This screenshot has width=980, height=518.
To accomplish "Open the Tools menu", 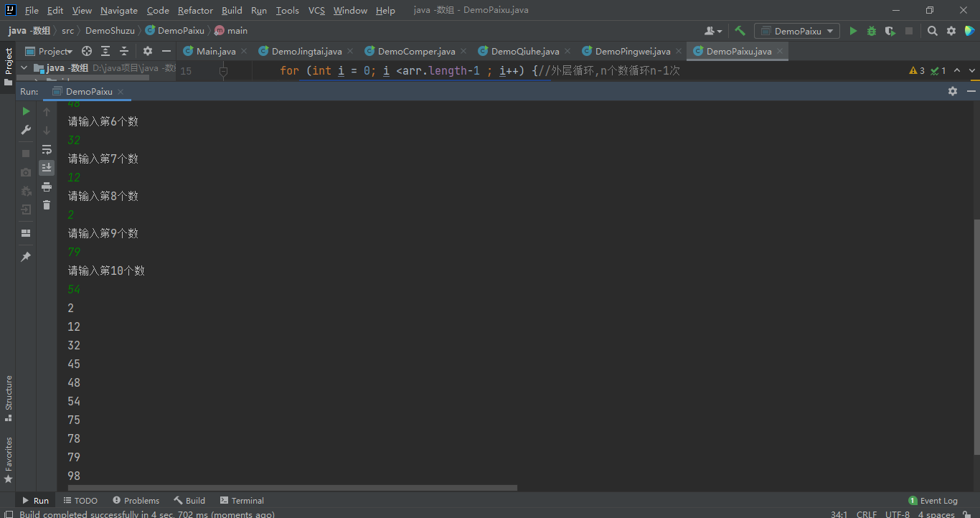I will [287, 10].
